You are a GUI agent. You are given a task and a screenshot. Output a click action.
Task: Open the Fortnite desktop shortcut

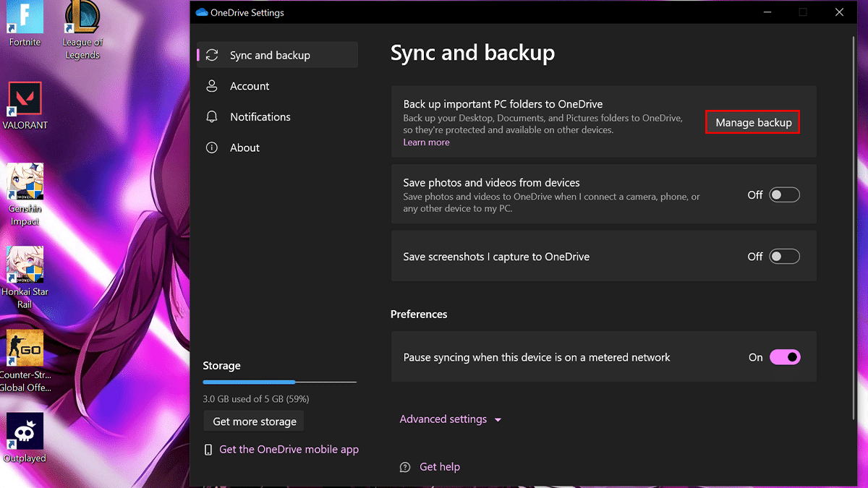[25, 18]
